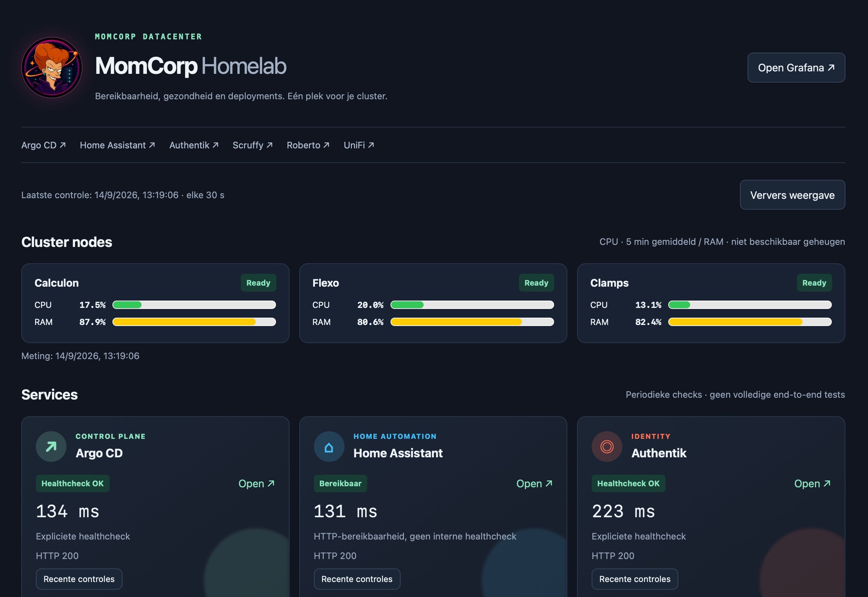Click the Flexo node name

pyautogui.click(x=325, y=283)
